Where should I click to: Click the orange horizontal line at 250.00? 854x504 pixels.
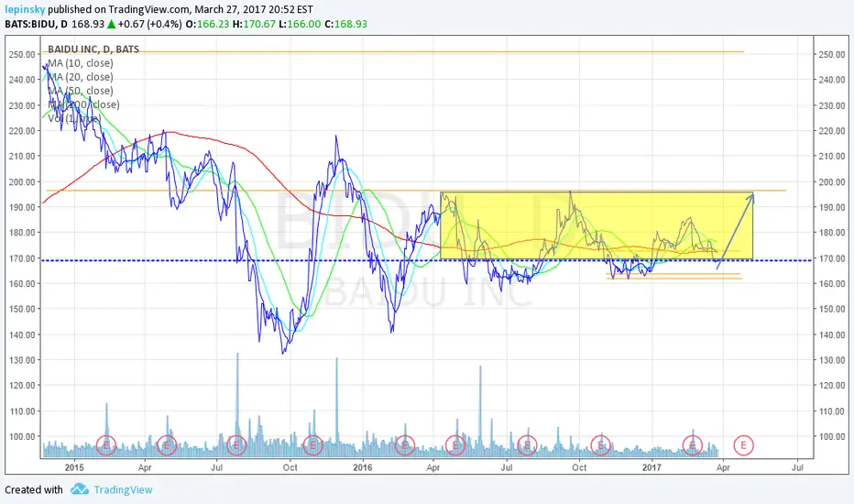(392, 51)
